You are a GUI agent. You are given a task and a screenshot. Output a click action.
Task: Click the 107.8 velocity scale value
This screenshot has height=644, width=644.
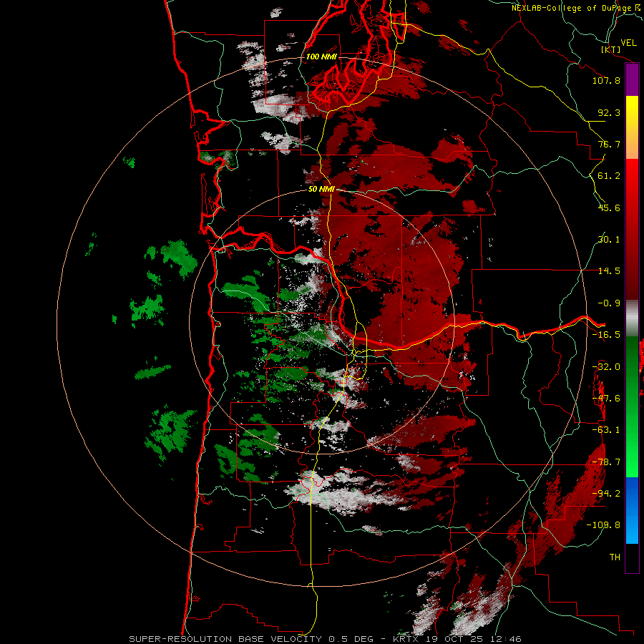606,80
